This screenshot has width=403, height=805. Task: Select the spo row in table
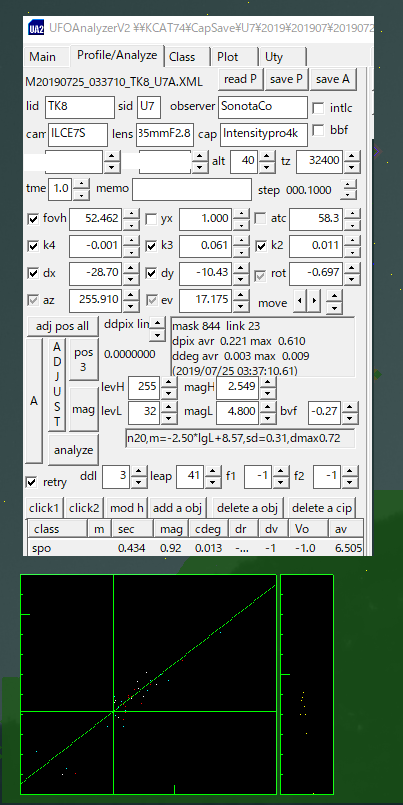tap(195, 548)
